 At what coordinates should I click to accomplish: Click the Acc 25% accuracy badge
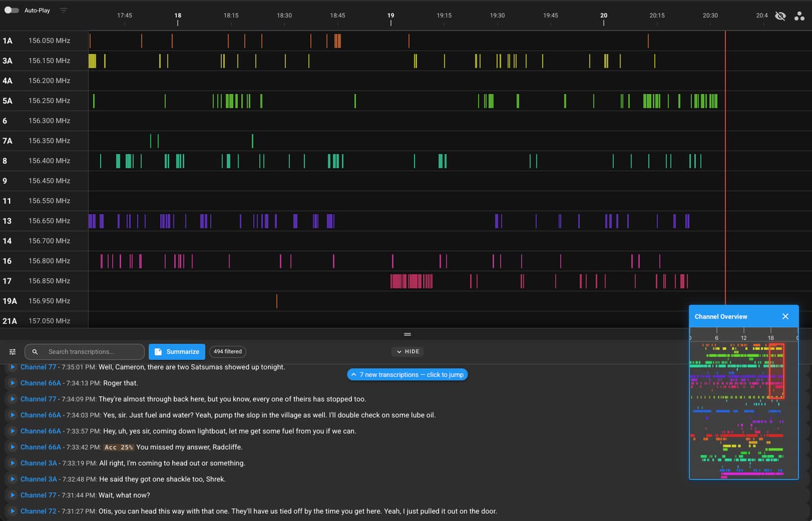coord(118,447)
